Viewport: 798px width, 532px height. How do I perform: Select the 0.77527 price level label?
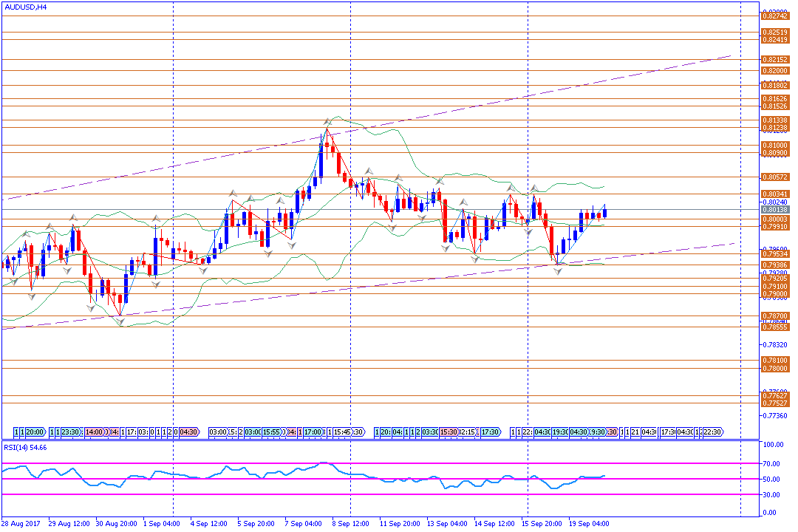tap(775, 403)
